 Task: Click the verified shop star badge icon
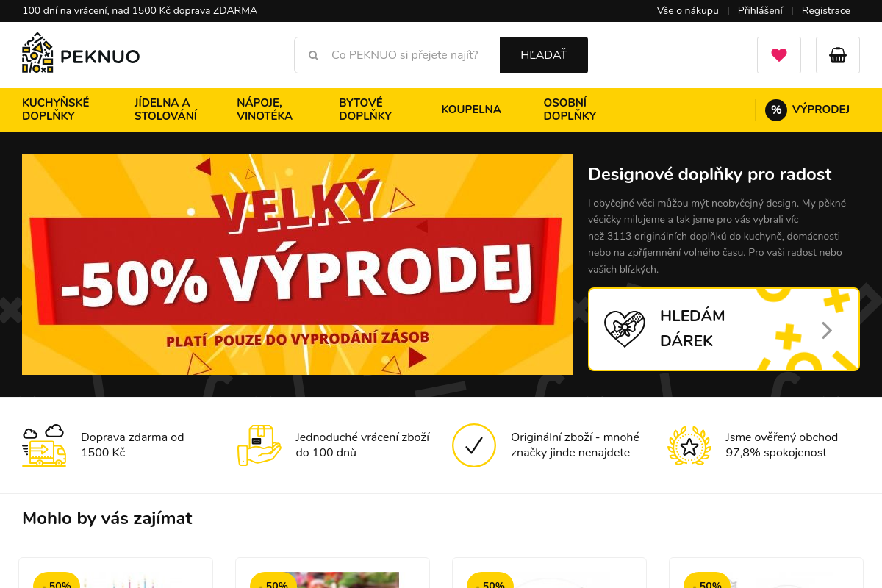(x=689, y=445)
